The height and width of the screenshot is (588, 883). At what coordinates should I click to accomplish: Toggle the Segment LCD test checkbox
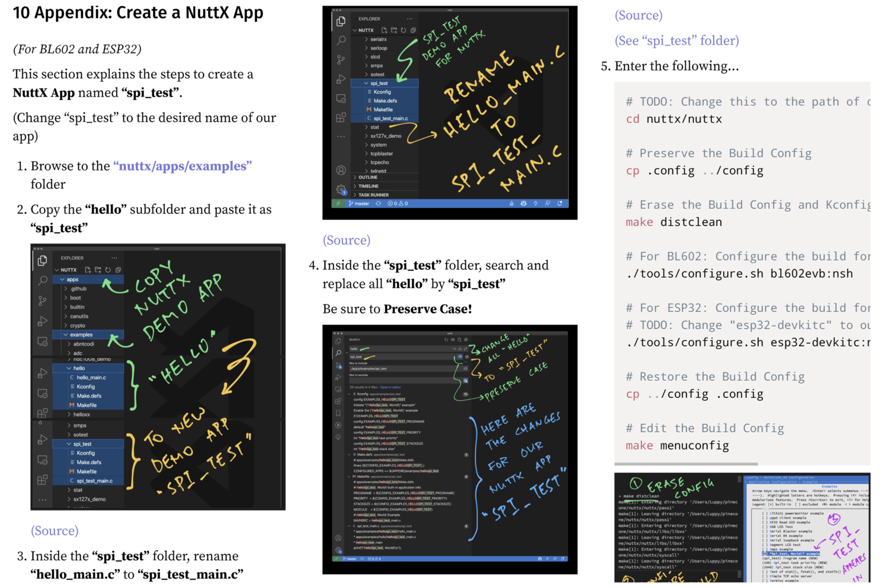pos(765,544)
